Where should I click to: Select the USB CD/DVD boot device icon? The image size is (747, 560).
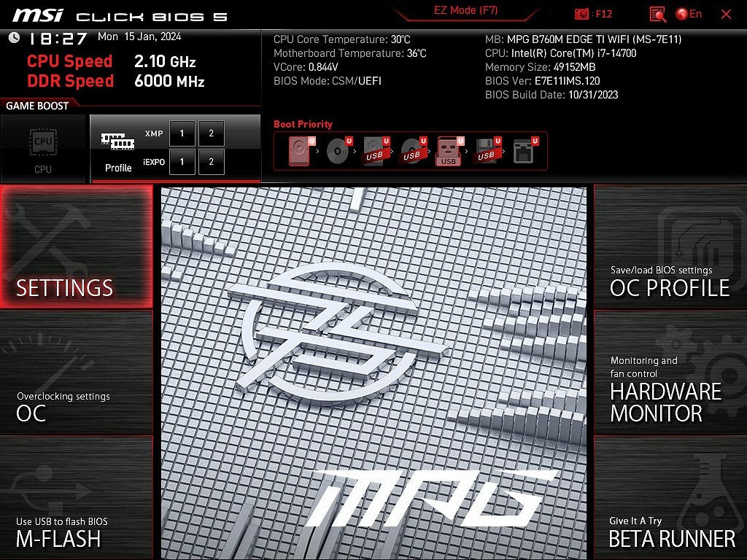click(x=413, y=151)
